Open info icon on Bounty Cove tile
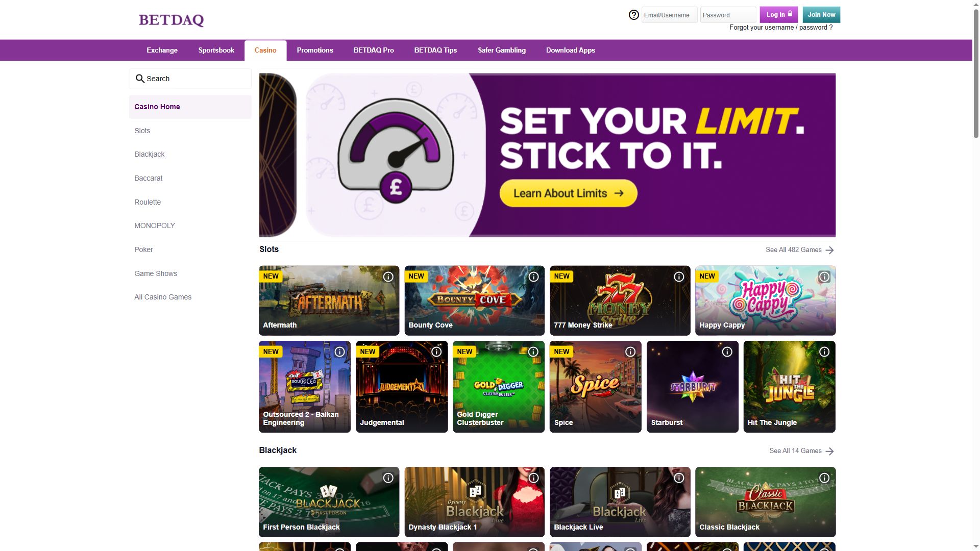This screenshot has height=551, width=980. pos(533,277)
